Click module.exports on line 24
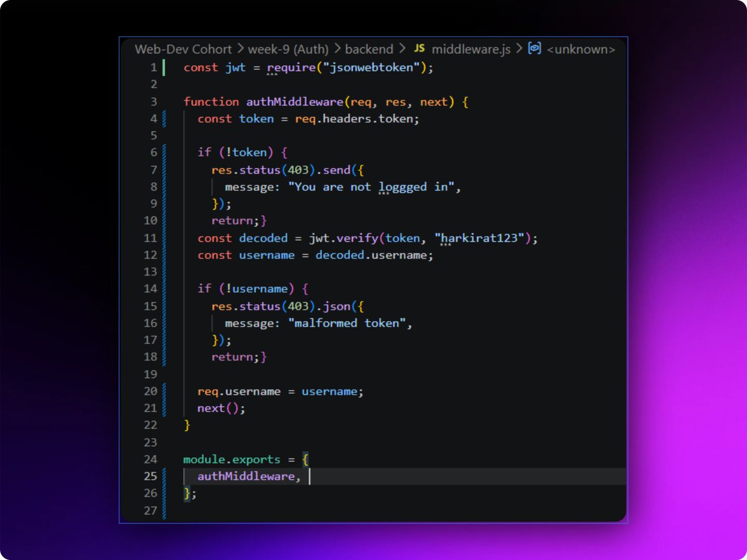 point(232,459)
